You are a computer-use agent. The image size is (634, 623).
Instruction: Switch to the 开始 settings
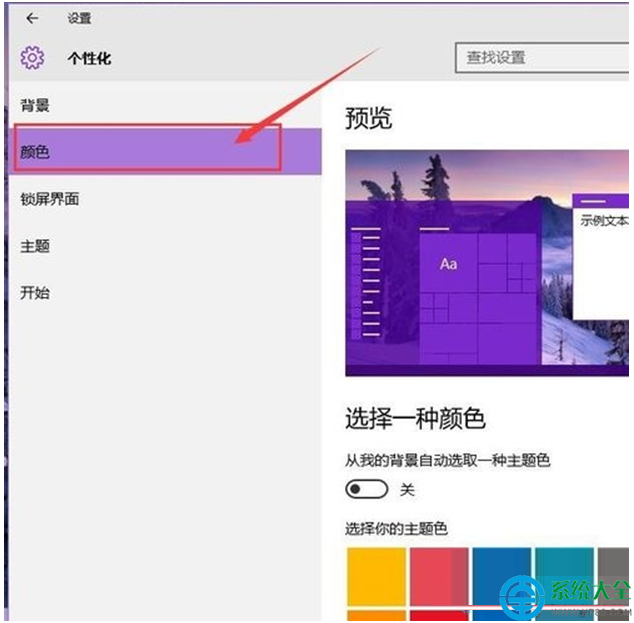35,293
